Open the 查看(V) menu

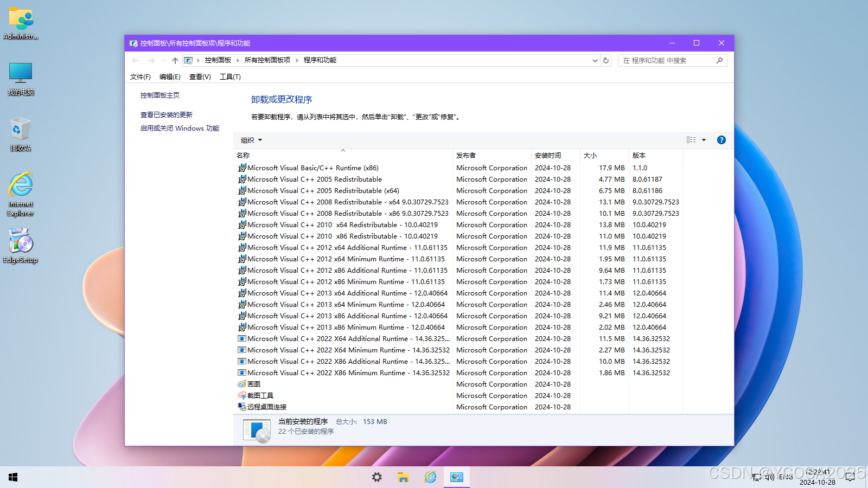point(200,77)
